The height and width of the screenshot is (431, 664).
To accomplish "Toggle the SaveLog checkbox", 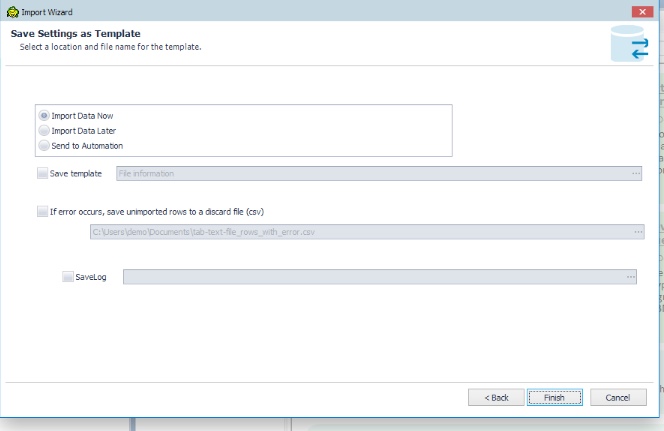I will (x=67, y=277).
